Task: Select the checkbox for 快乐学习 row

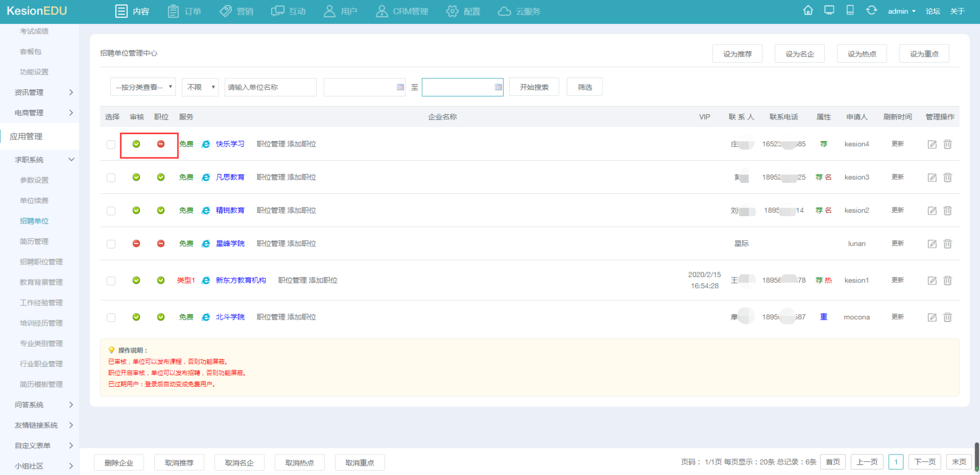Action: [x=111, y=145]
